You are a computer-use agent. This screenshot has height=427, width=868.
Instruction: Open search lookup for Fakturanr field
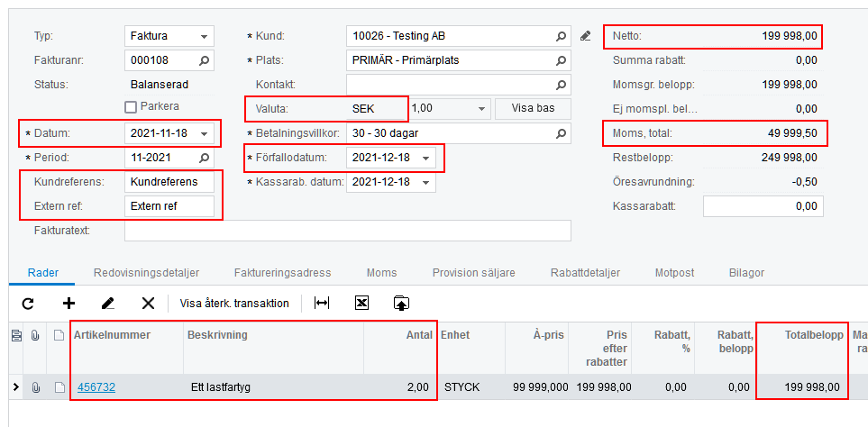(205, 60)
